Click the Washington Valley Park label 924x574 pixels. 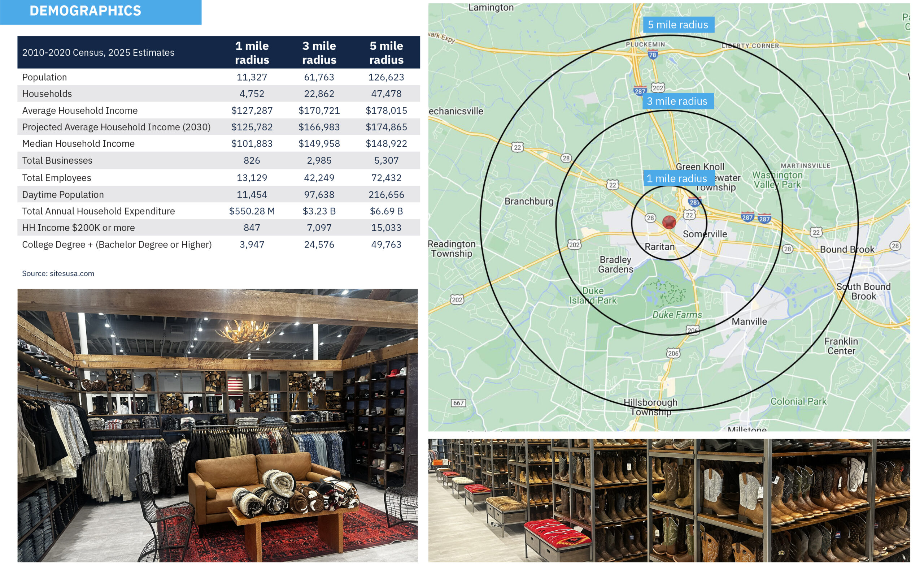tap(777, 180)
